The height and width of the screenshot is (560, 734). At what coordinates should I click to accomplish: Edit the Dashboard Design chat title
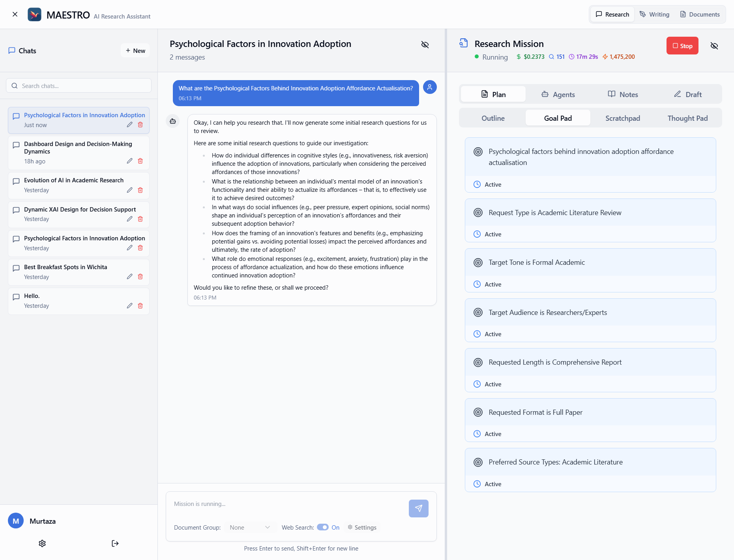pos(129,161)
